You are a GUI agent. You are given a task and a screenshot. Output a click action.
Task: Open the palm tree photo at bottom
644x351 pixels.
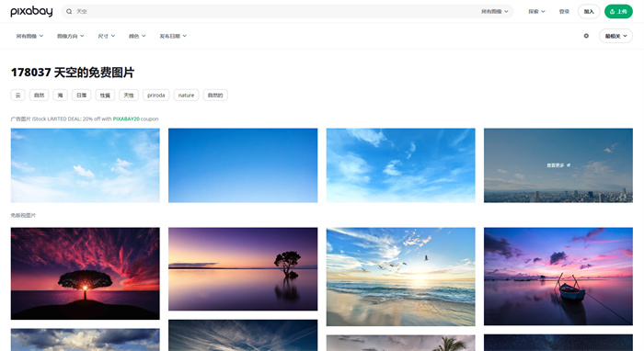coord(400,343)
